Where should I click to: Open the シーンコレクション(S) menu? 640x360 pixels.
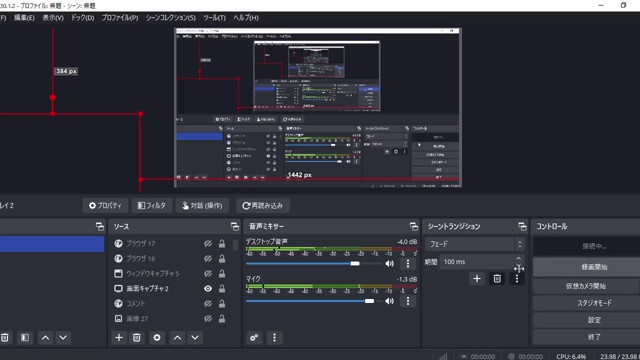171,18
